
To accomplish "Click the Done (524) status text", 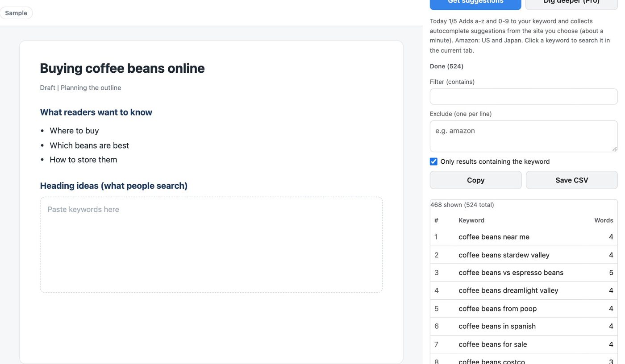I will click(x=446, y=66).
